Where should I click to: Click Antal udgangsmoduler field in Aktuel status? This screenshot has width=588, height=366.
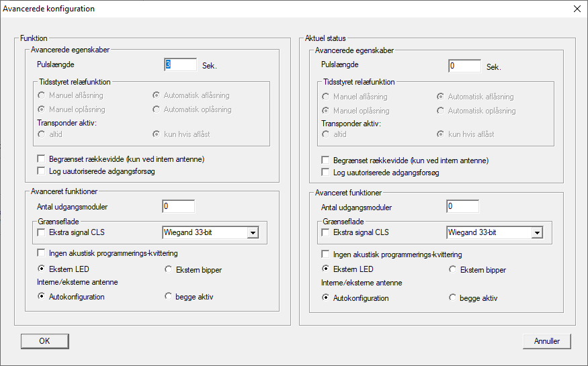462,207
